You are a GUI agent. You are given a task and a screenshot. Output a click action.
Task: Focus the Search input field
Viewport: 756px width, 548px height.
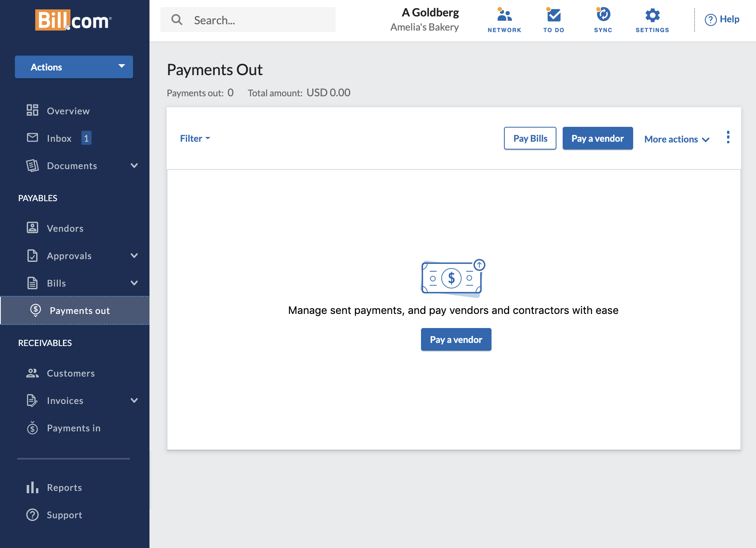pyautogui.click(x=248, y=20)
